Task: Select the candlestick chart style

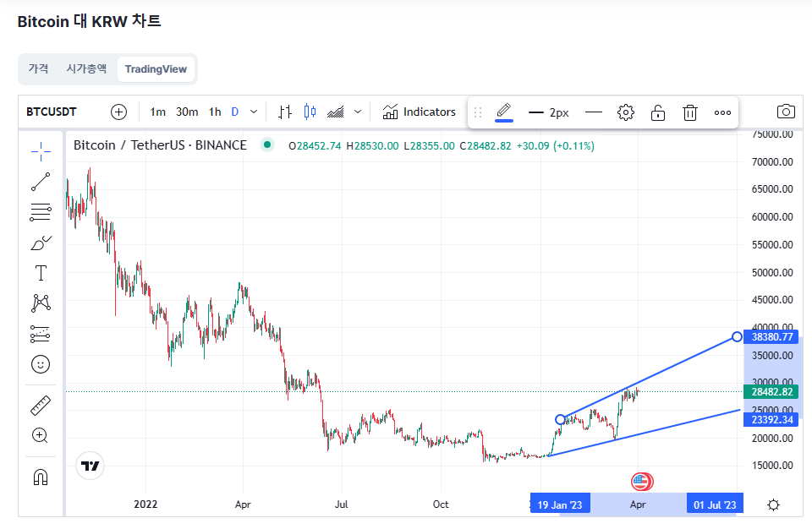Action: click(310, 112)
